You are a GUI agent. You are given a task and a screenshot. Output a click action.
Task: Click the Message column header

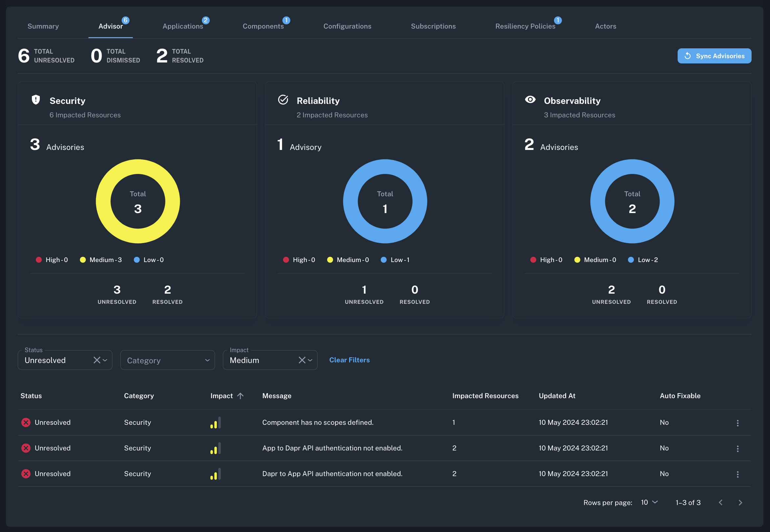coord(277,395)
